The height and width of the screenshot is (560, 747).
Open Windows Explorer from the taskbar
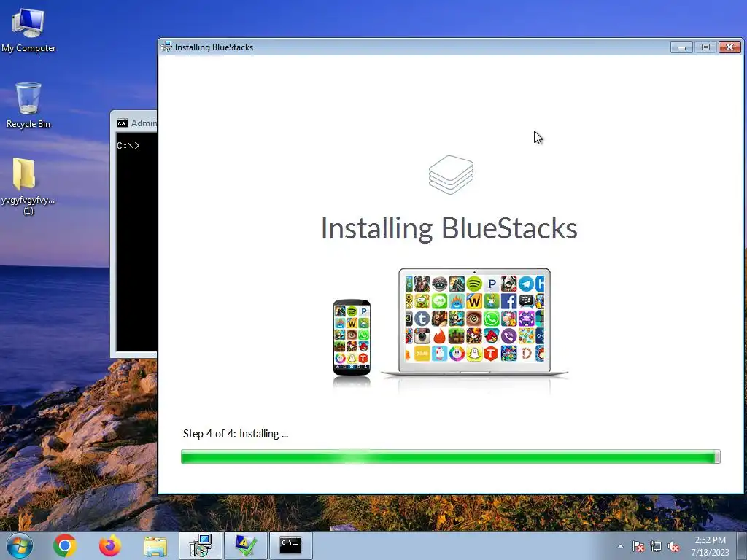(155, 545)
